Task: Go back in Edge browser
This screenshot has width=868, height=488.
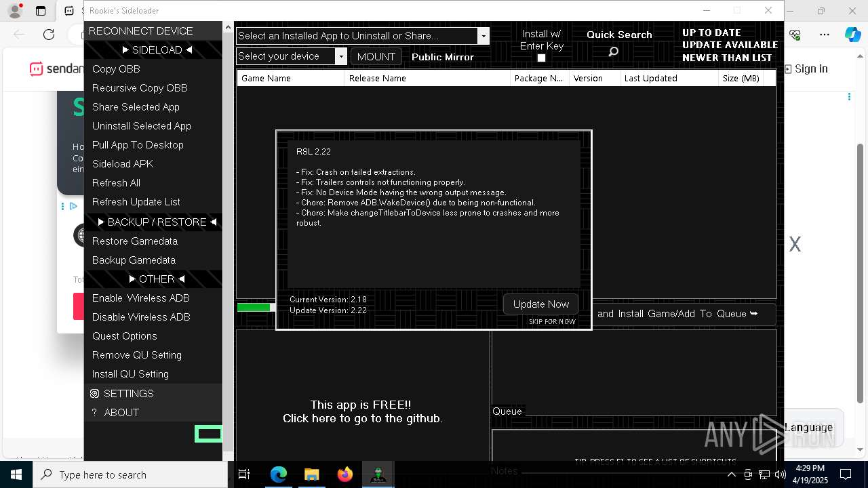Action: [x=19, y=35]
